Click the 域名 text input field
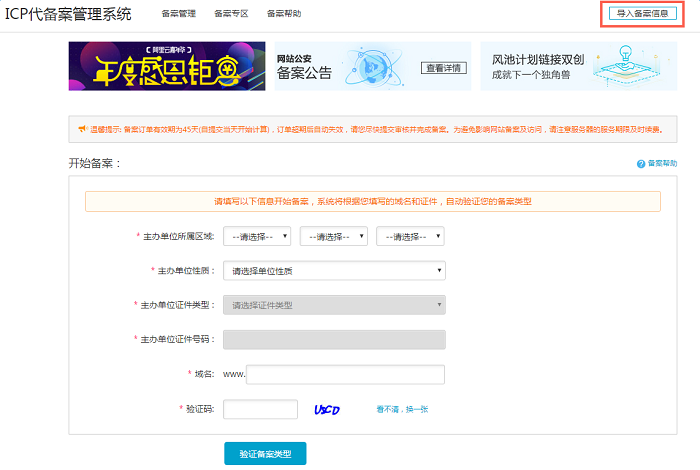The image size is (700, 470). pos(345,374)
